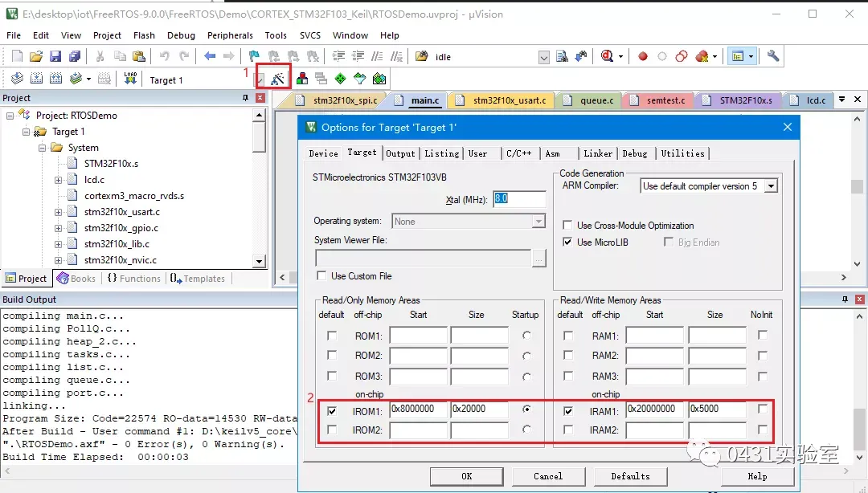Select the IROM2 Startup radio button
Screen dimensions: 868x493
tap(526, 430)
